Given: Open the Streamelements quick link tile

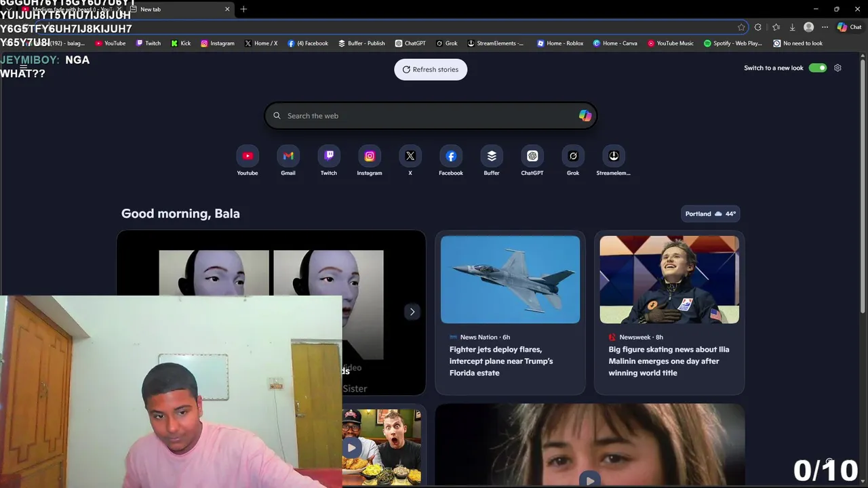Looking at the screenshot, I should pyautogui.click(x=614, y=161).
